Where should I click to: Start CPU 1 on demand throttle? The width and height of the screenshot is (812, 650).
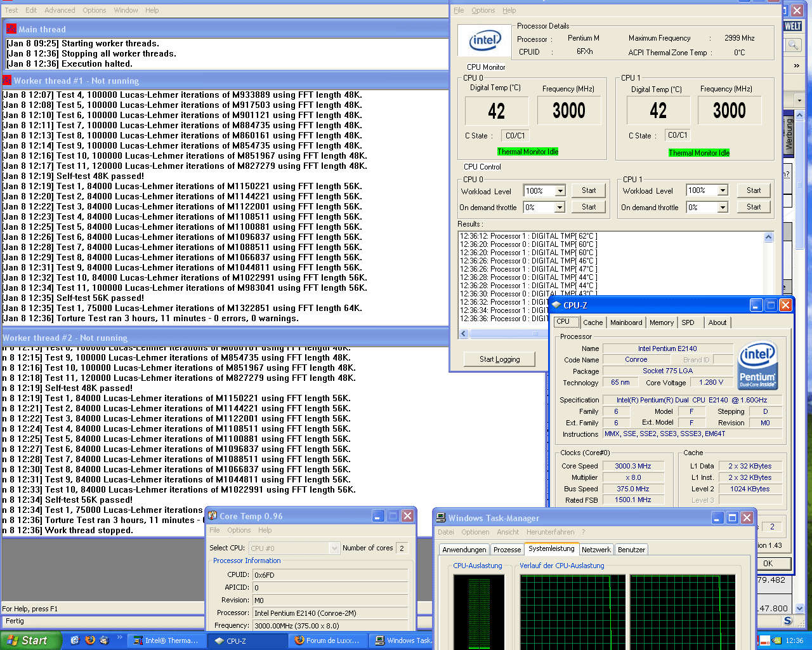coord(754,207)
